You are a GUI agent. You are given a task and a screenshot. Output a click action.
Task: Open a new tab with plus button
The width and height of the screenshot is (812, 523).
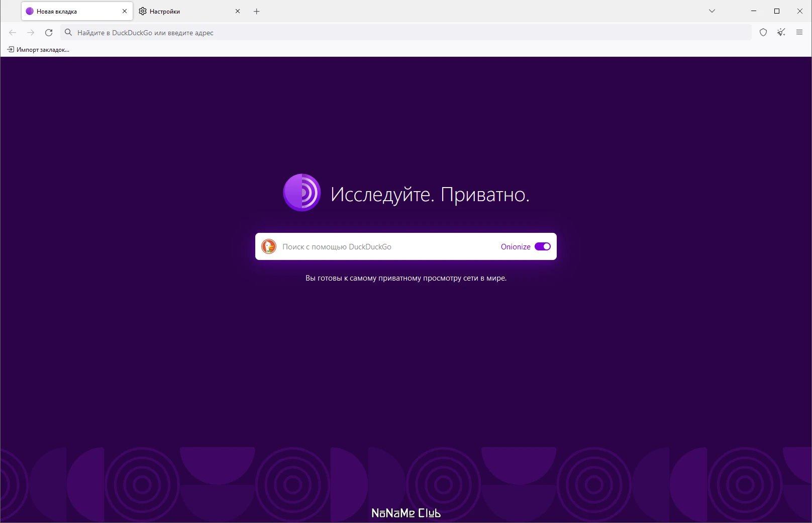coord(257,11)
